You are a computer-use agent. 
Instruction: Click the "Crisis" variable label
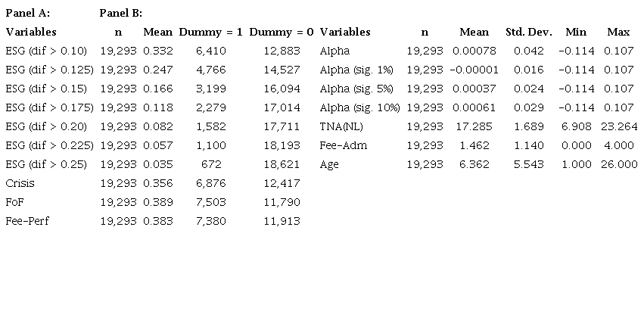click(20, 183)
